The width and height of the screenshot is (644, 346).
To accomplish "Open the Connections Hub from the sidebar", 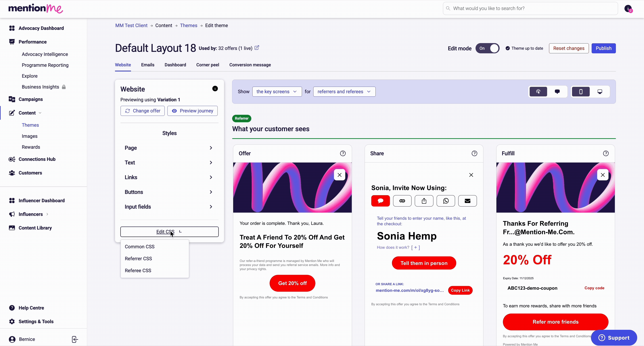I will [x=37, y=159].
